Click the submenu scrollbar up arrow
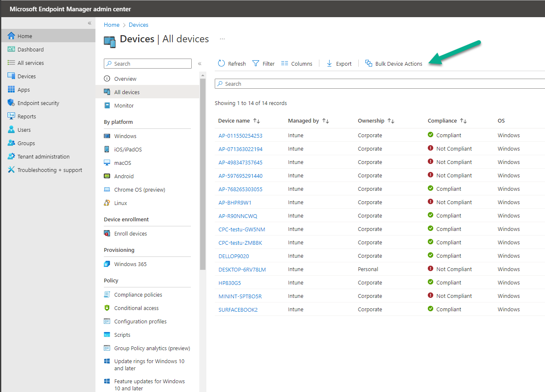Viewport: 545px width, 392px height. 203,76
